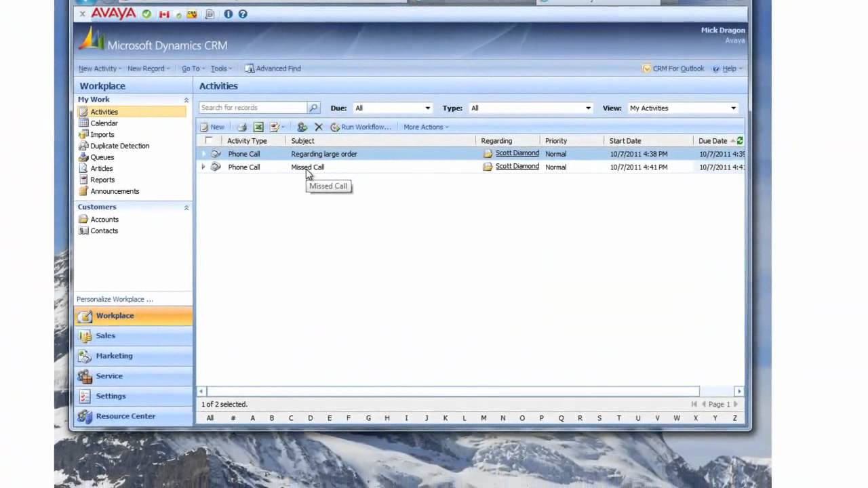The height and width of the screenshot is (488, 868).
Task: Click the phone icon of Regarding large order row
Action: click(216, 154)
